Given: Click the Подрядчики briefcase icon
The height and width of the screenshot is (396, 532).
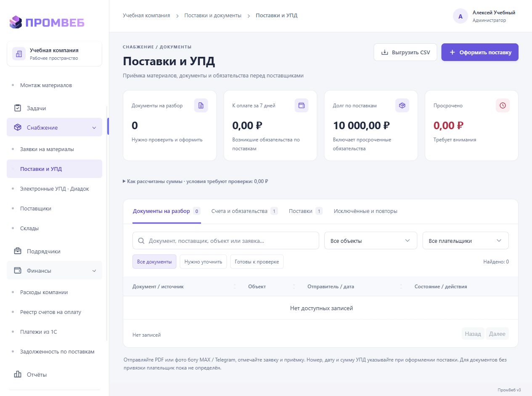Looking at the screenshot, I should [18, 251].
